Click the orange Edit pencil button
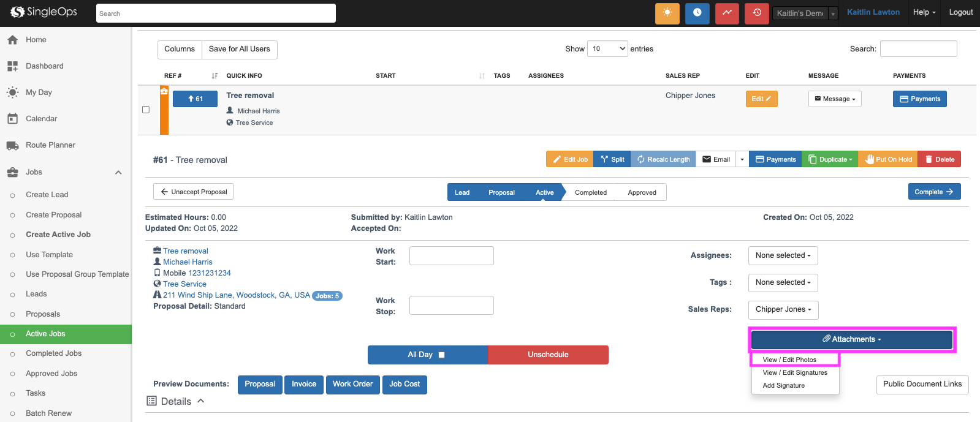 pyautogui.click(x=761, y=99)
